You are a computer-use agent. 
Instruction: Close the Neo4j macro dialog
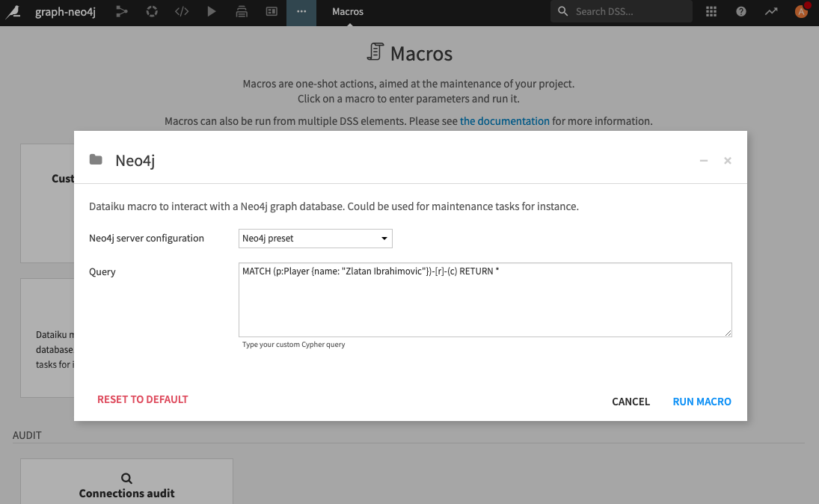point(728,161)
